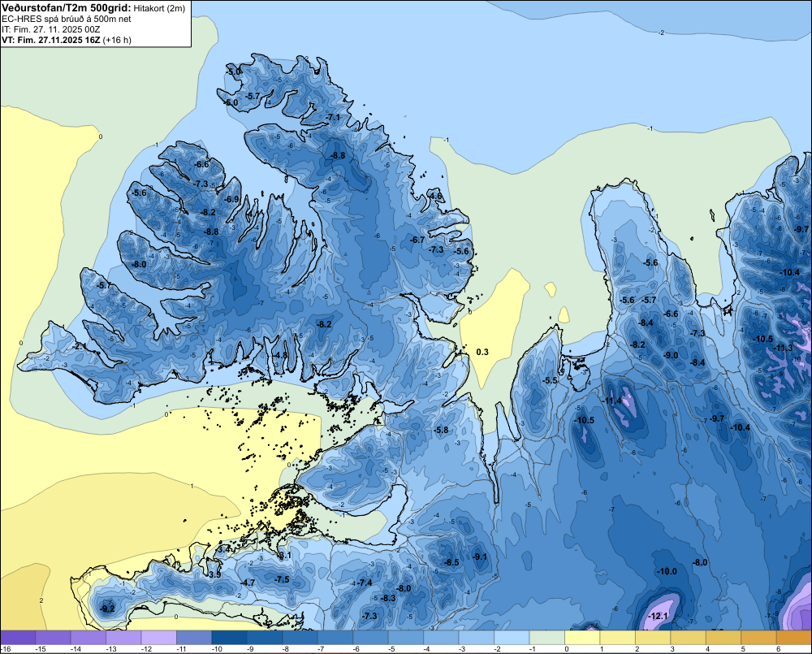Viewport: 812px width, 654px height.
Task: Click the -7.4 temperature value
Action: point(365,583)
